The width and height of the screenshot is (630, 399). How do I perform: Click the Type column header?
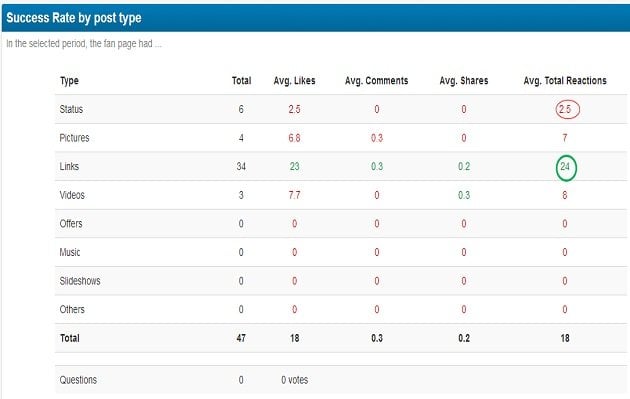point(69,81)
